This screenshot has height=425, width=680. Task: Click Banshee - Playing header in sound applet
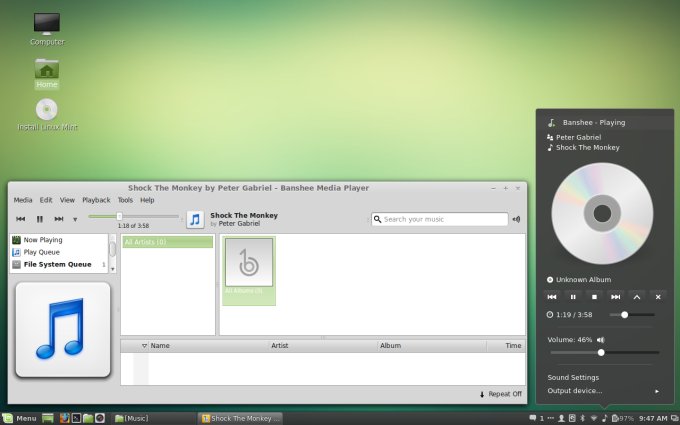point(605,122)
